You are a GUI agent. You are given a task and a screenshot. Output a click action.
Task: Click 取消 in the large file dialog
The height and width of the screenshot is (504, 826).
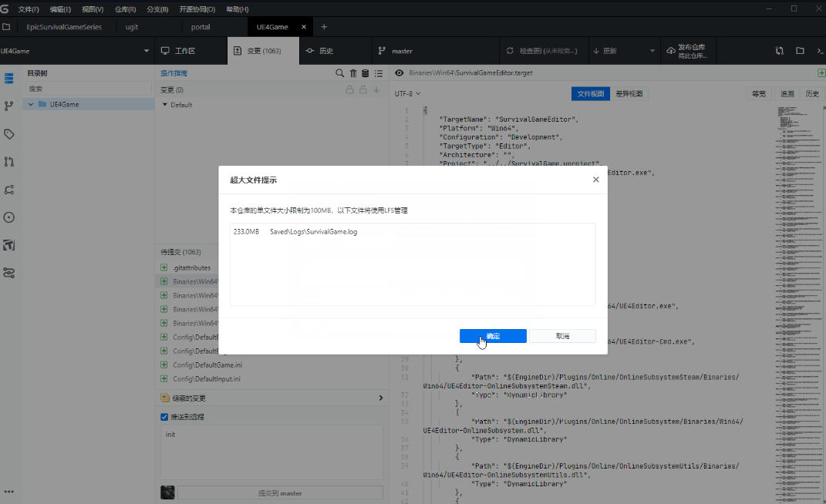coord(562,336)
